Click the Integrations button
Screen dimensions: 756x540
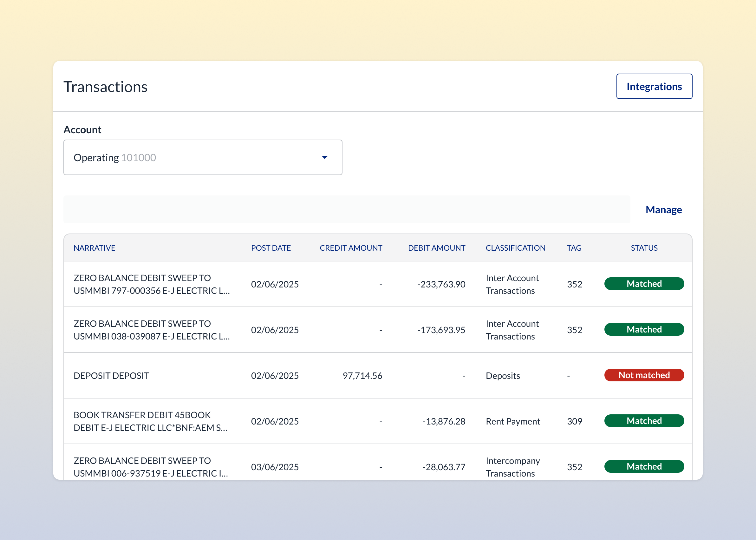pyautogui.click(x=654, y=86)
